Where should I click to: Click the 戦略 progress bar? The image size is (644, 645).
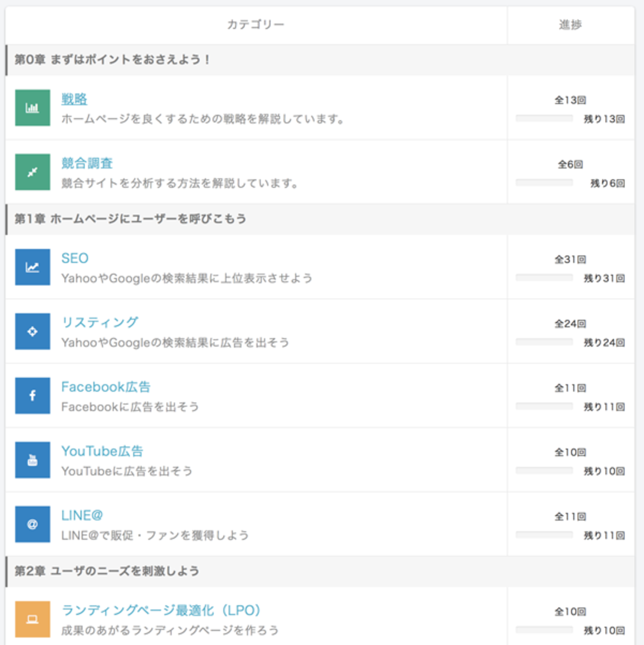tap(544, 118)
